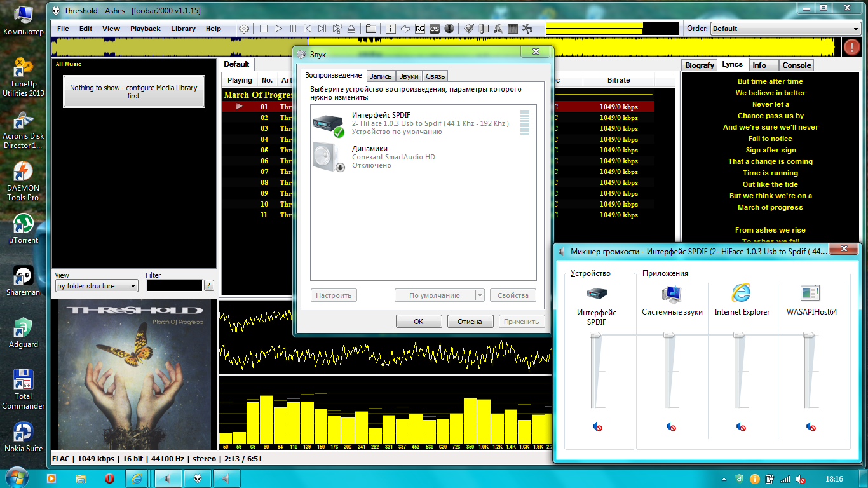
Task: Click the Playing column header
Action: 240,80
